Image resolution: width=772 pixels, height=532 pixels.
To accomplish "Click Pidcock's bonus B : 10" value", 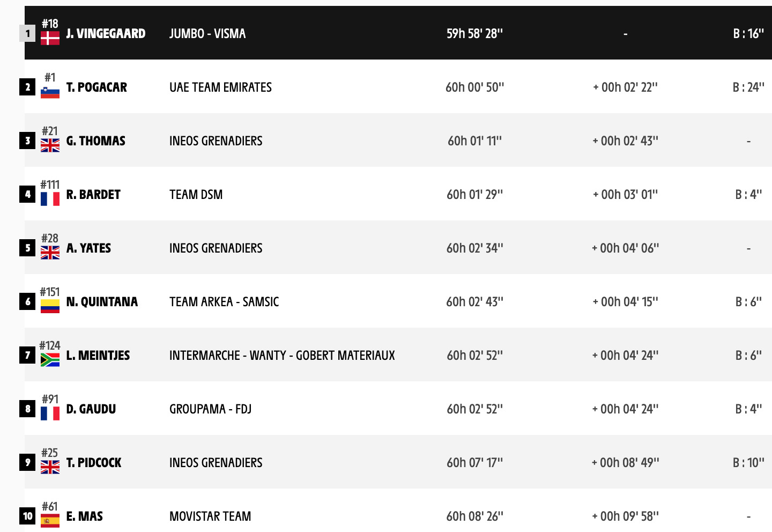I will point(748,463).
